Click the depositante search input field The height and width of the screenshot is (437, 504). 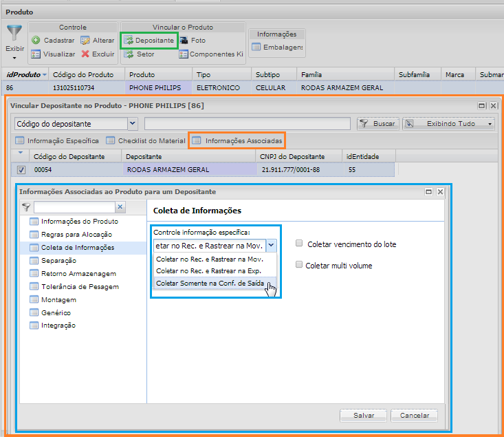point(247,124)
